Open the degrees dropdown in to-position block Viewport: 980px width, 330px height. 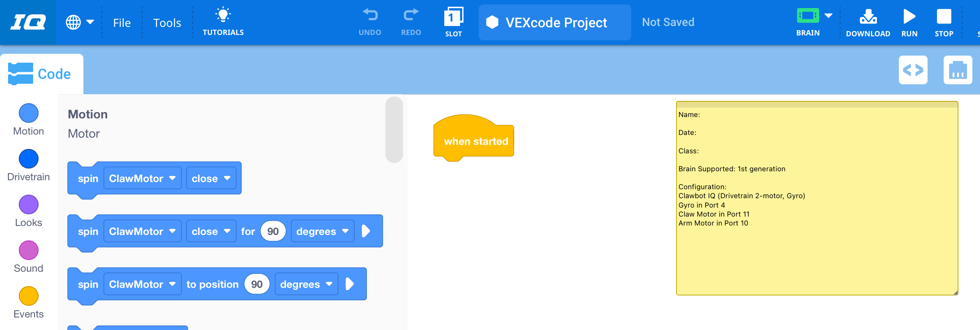coord(306,284)
